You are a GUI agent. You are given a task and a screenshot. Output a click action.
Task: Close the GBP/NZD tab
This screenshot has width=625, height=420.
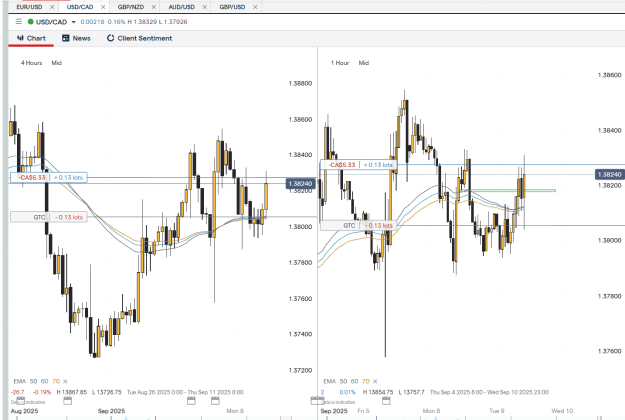(153, 7)
